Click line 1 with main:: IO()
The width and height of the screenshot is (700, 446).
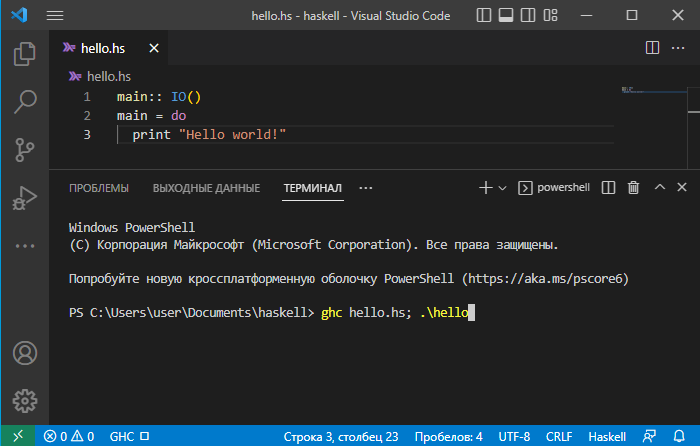coord(159,97)
